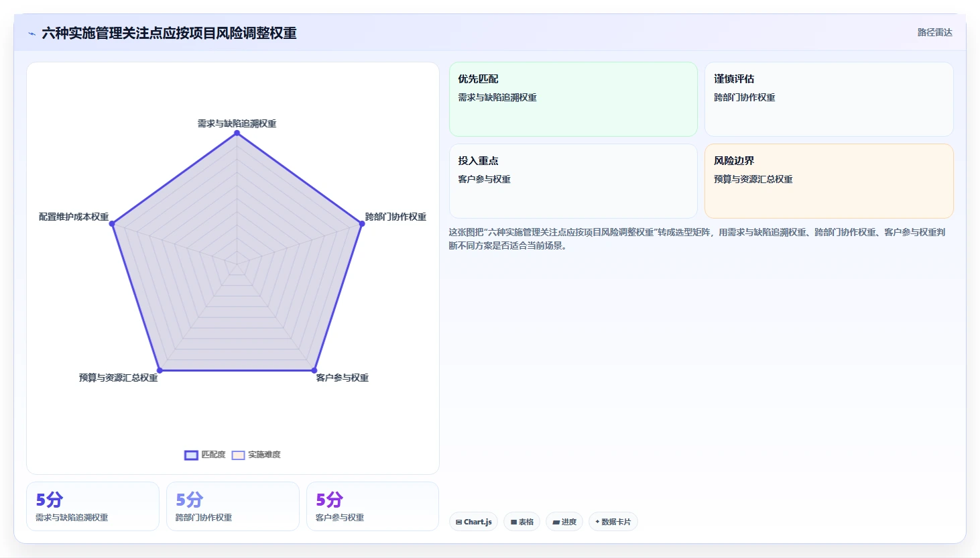The height and width of the screenshot is (558, 980).
Task: Select the 表格 tag
Action: pyautogui.click(x=522, y=522)
